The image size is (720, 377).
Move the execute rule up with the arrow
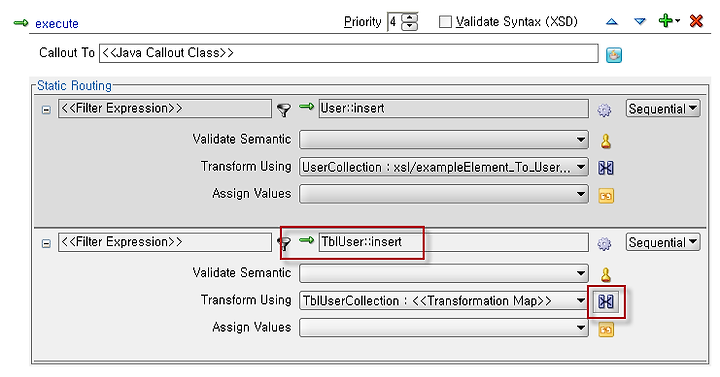tap(611, 22)
